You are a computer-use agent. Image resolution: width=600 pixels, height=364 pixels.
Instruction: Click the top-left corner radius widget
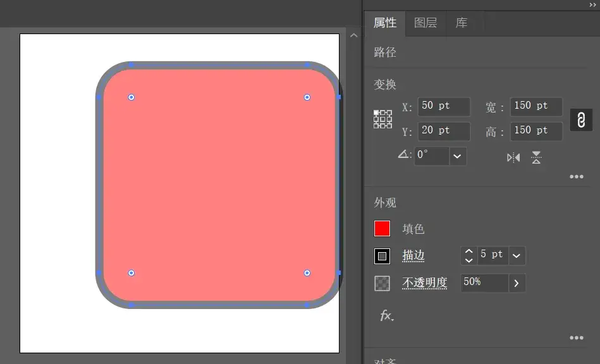132,97
